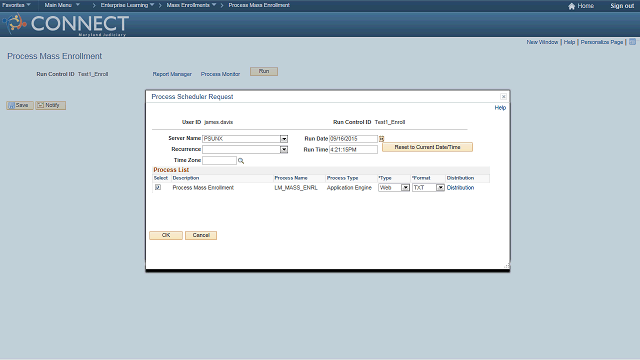Open the Type dropdown showing Web
Image resolution: width=640 pixels, height=360 pixels.
pos(405,188)
